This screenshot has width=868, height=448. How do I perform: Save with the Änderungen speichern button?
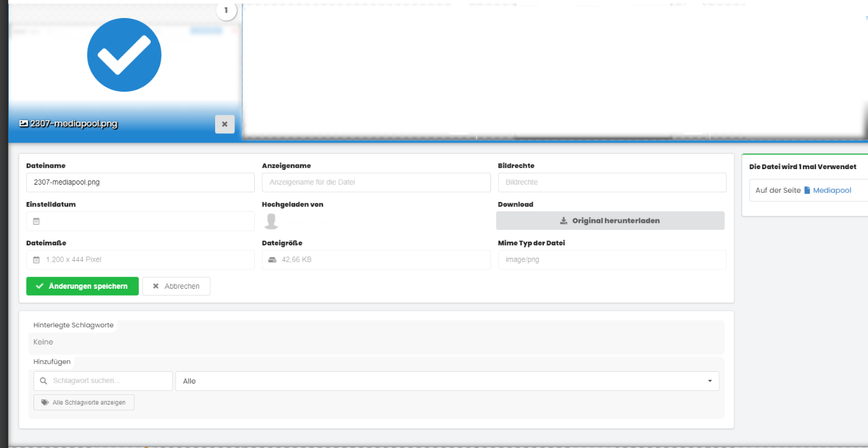[82, 286]
